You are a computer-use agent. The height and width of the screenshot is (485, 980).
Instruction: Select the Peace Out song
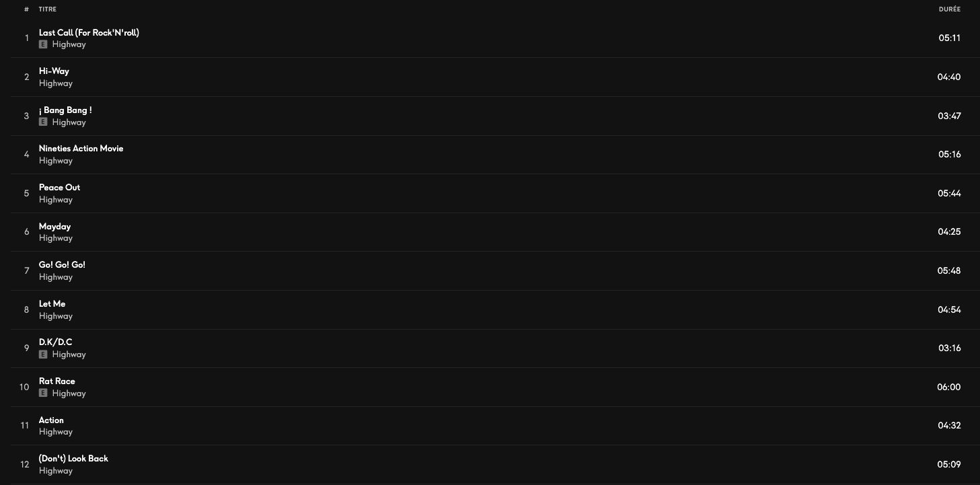pos(59,188)
